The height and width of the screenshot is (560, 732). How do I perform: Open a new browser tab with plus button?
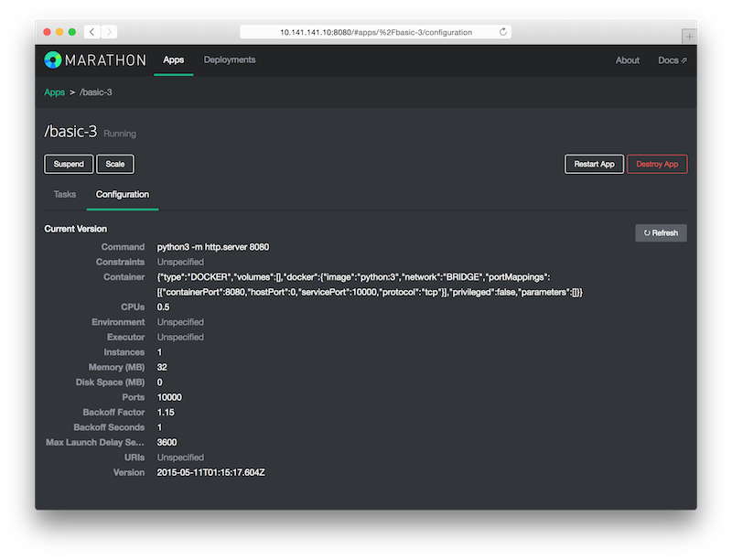688,35
